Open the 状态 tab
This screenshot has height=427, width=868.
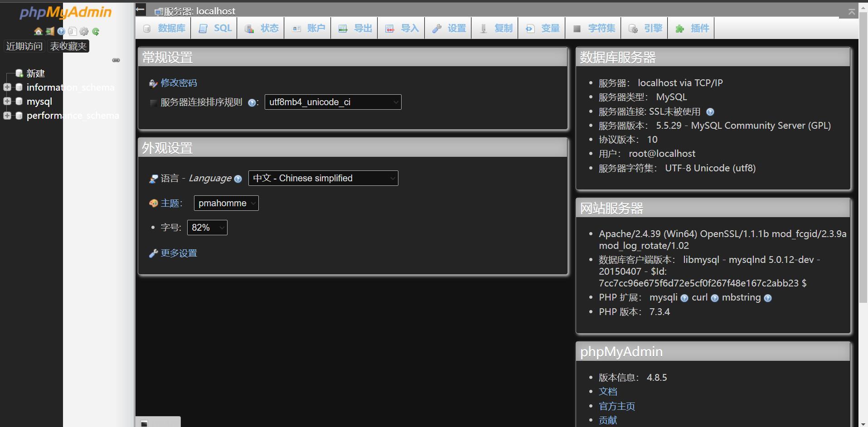click(261, 28)
